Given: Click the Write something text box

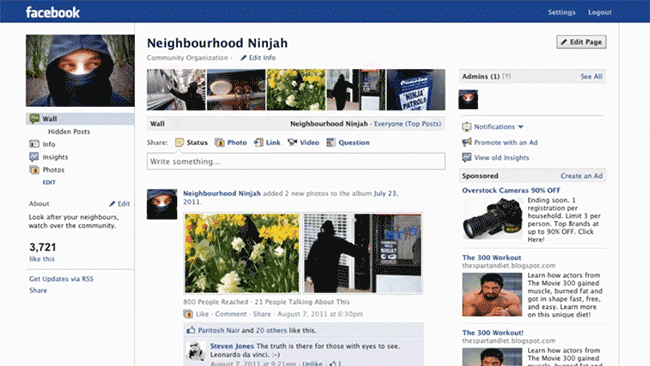Looking at the screenshot, I should (x=296, y=161).
